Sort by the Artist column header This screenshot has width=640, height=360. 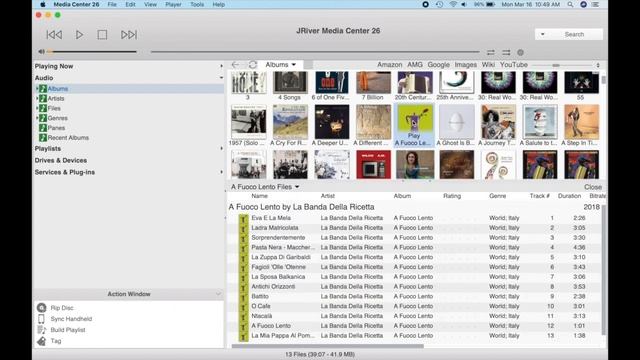click(328, 196)
